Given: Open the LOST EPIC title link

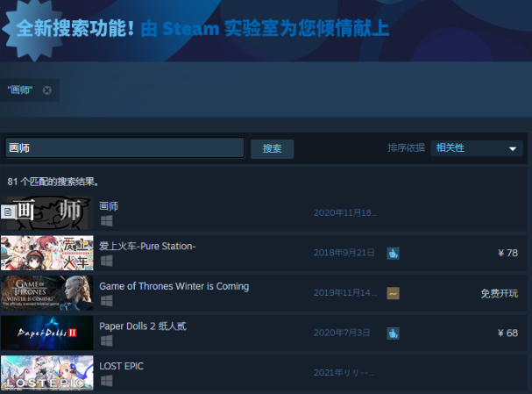Looking at the screenshot, I should (121, 366).
